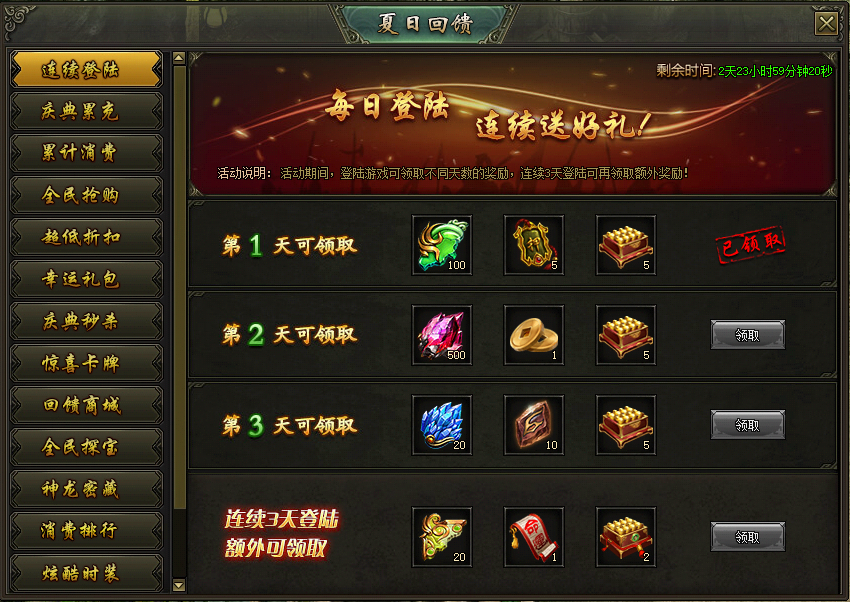Claim the day 3 login reward (领取)
The height and width of the screenshot is (602, 850).
point(748,425)
